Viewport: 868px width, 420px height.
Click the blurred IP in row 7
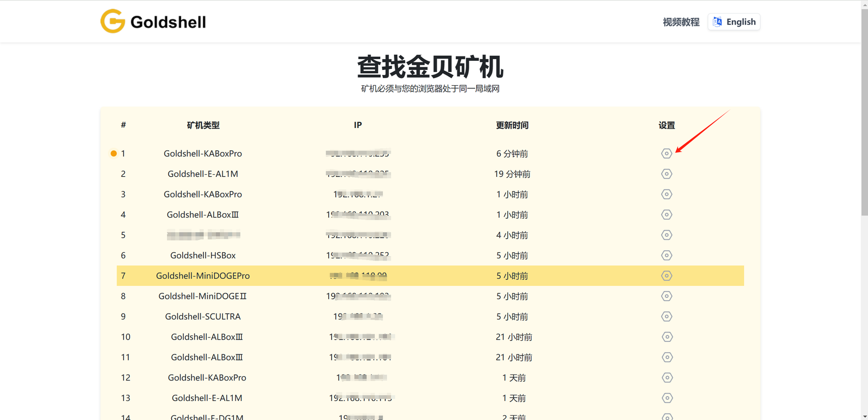click(x=358, y=276)
